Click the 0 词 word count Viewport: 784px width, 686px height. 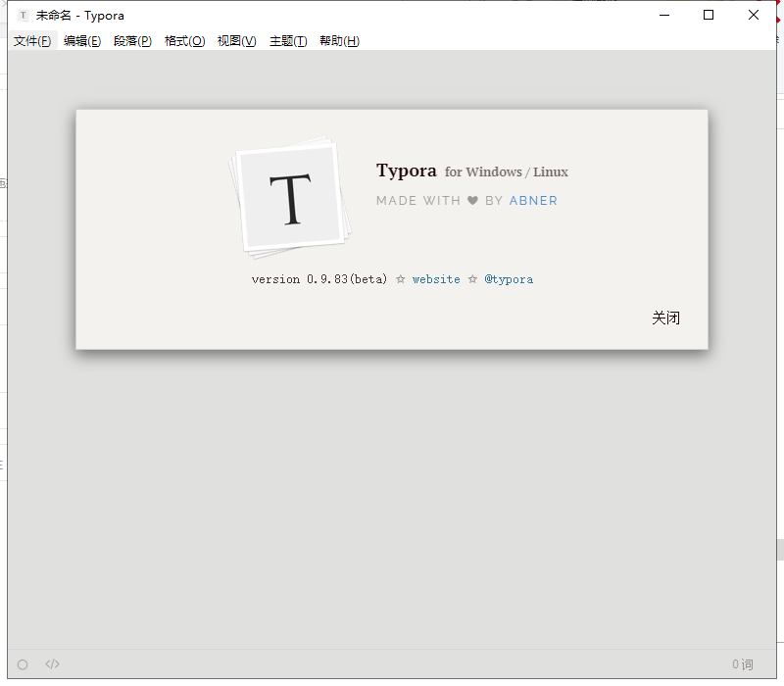[x=743, y=664]
